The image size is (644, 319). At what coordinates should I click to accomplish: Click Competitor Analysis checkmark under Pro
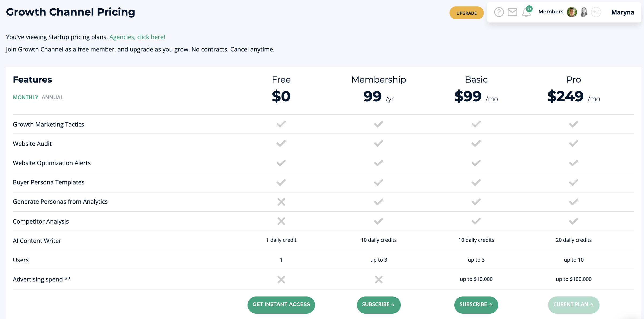coord(574,221)
